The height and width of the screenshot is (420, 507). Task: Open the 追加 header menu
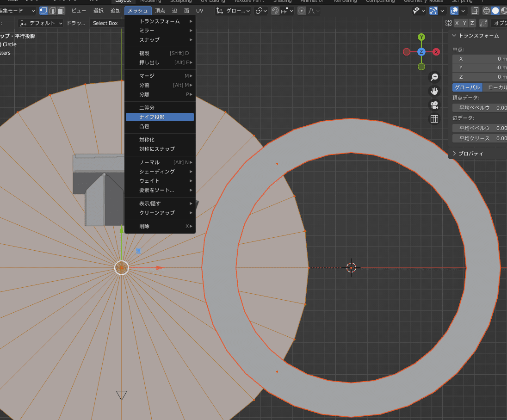[116, 11]
